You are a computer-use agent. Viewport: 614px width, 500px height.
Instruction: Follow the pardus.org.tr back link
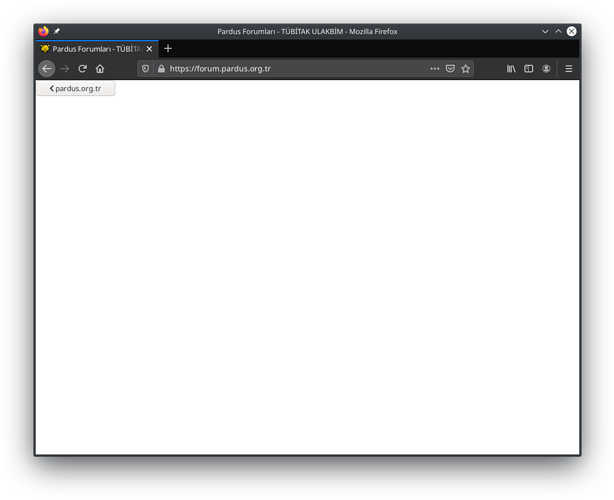[76, 88]
